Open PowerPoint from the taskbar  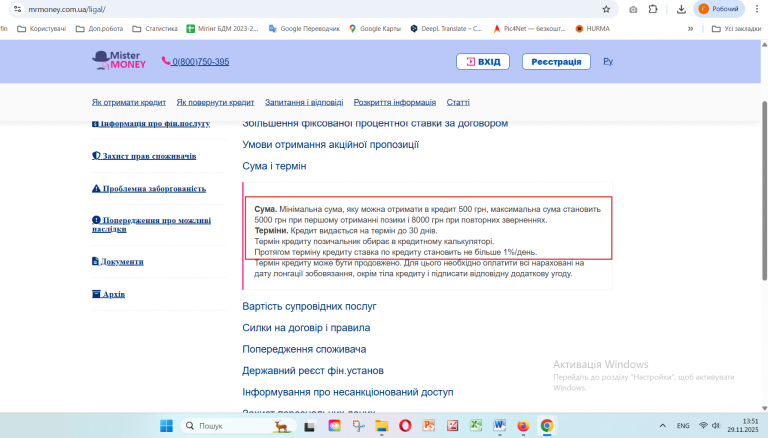[429, 426]
